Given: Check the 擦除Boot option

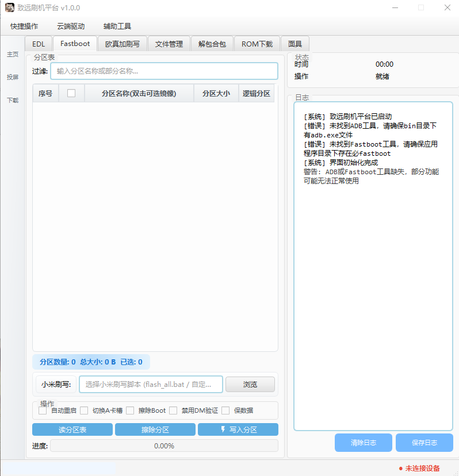Looking at the screenshot, I should [130, 410].
